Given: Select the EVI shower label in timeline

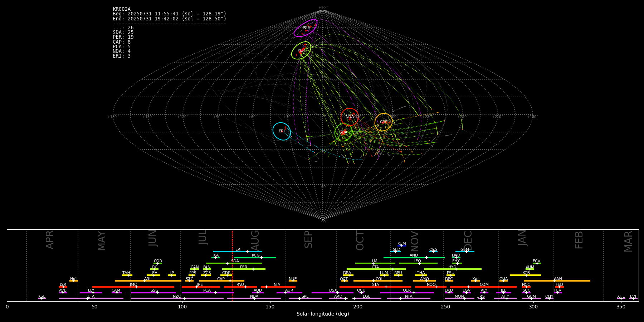Looking at the screenshot, I should (x=633, y=297).
